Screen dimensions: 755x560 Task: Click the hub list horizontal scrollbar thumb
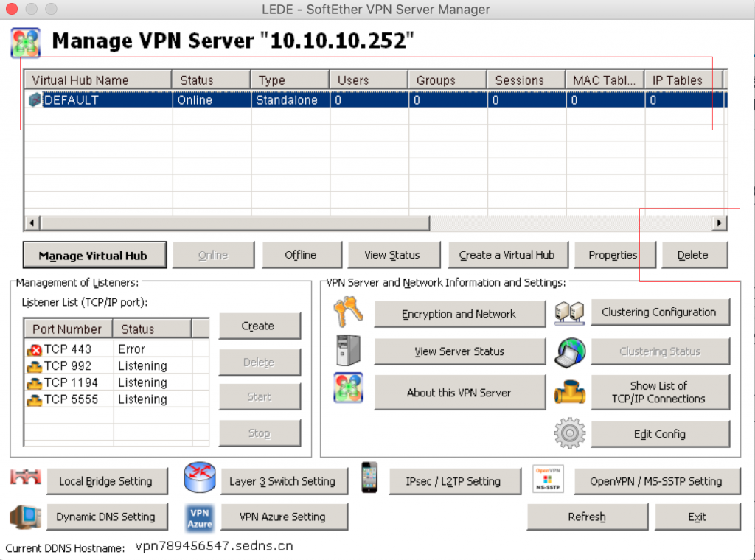pos(235,223)
